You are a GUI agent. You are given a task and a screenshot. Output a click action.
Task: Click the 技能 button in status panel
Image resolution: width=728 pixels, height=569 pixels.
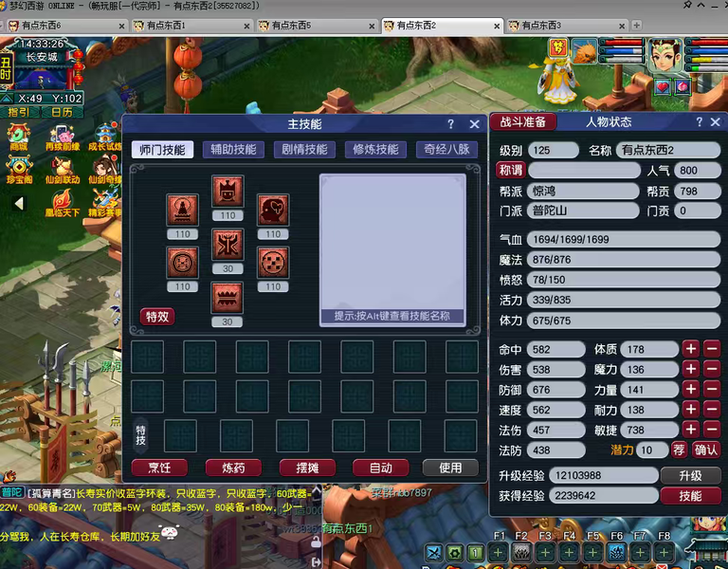pyautogui.click(x=690, y=496)
